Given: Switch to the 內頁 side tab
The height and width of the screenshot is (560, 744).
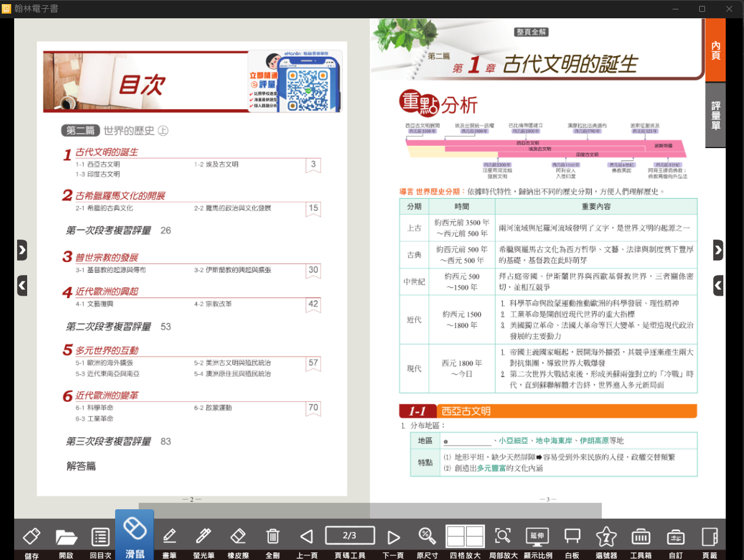Looking at the screenshot, I should point(716,50).
